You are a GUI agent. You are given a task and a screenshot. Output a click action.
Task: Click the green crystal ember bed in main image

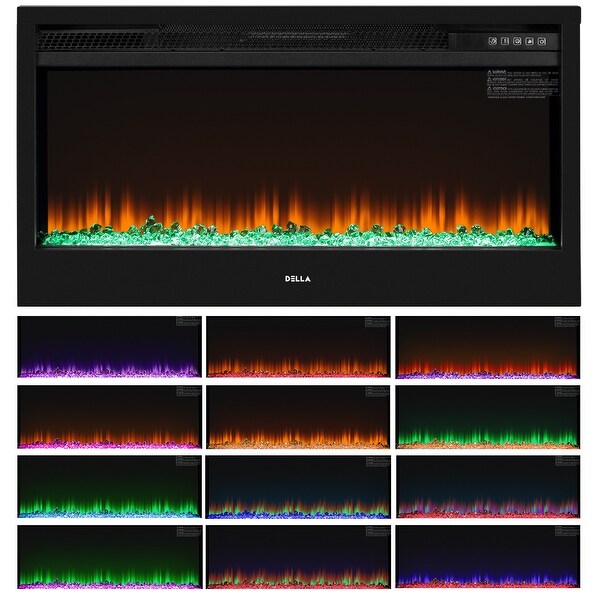[298, 235]
